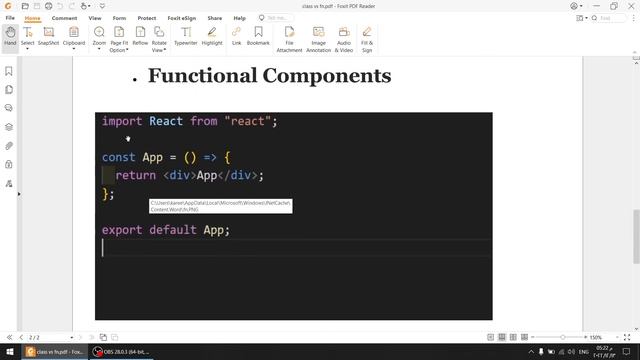
Task: Click zoom in plus button
Action: click(x=586, y=337)
